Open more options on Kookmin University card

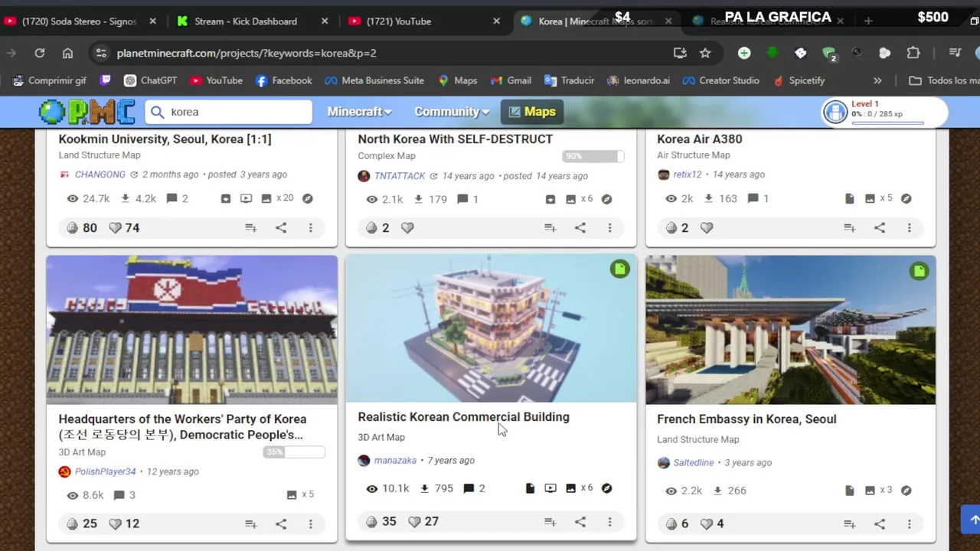(310, 228)
